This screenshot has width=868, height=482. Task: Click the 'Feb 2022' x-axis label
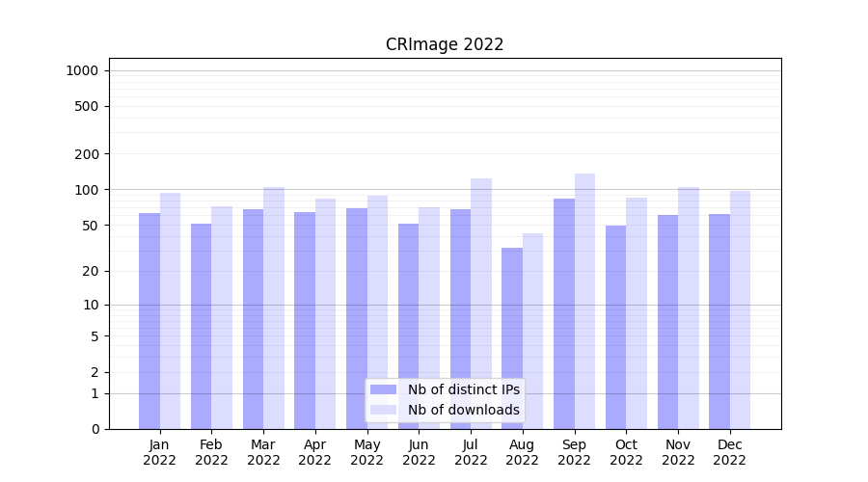(211, 452)
